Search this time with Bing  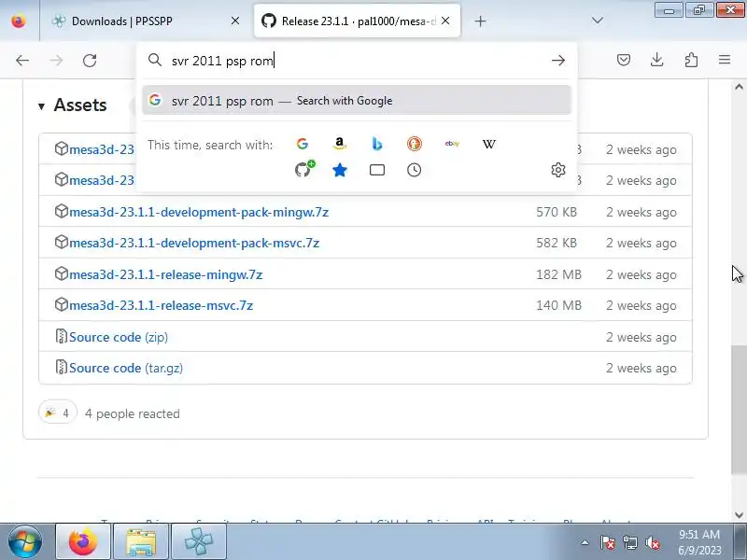coord(377,144)
